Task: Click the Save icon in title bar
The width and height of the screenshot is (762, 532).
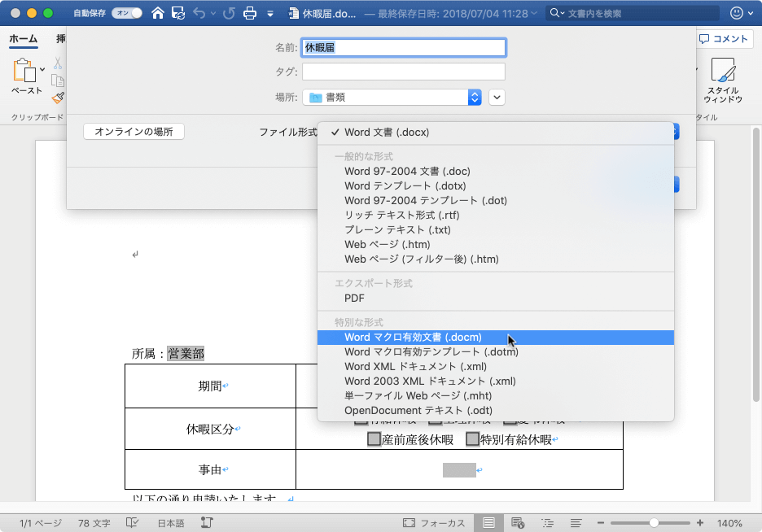Action: (178, 13)
